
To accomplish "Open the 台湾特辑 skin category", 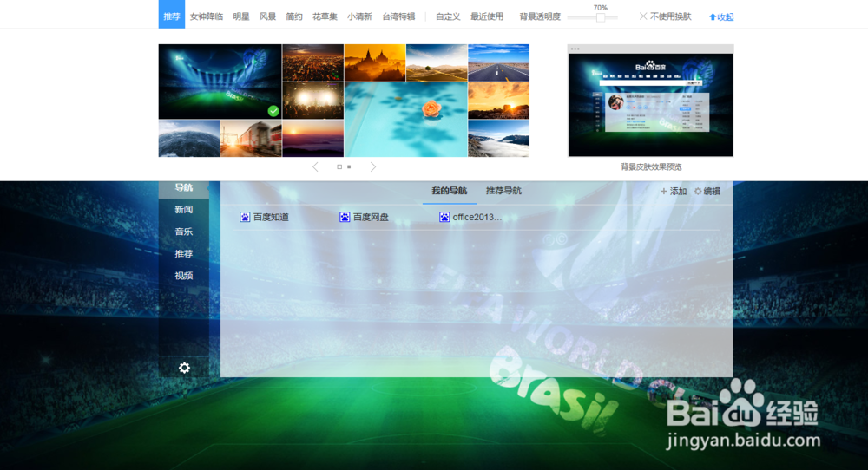I will pyautogui.click(x=398, y=16).
